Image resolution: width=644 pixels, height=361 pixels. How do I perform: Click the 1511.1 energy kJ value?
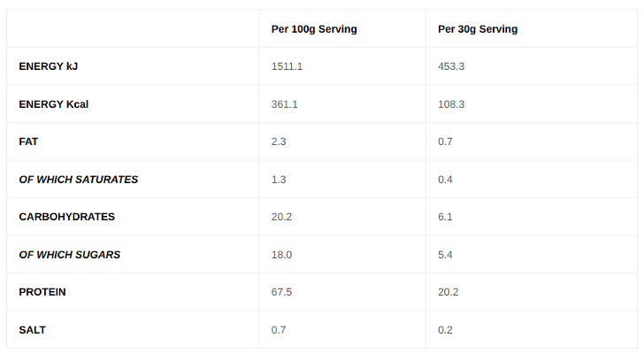(x=287, y=66)
